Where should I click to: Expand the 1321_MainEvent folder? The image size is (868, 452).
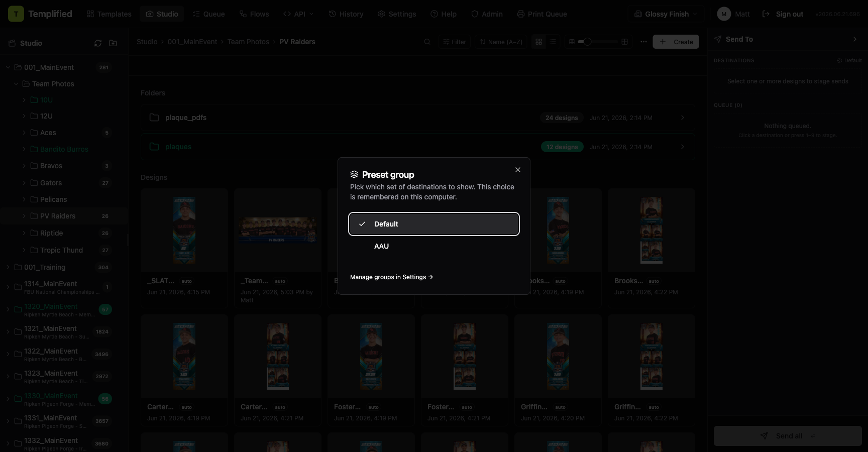coord(8,332)
